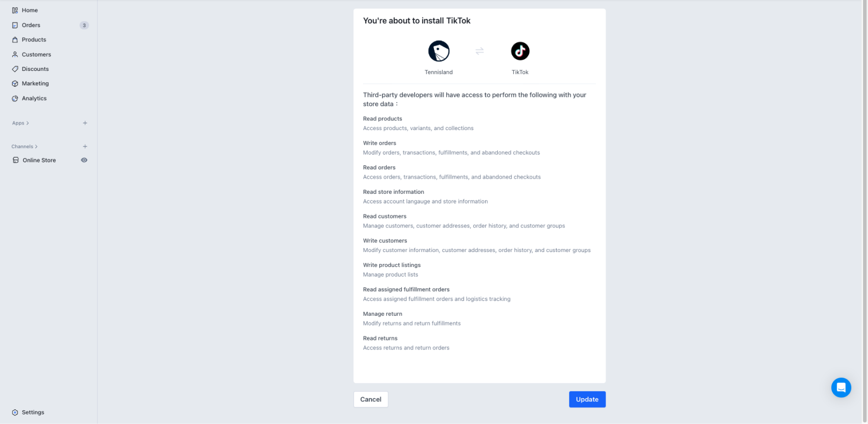
Task: Open the live chat support bubble
Action: 840,388
